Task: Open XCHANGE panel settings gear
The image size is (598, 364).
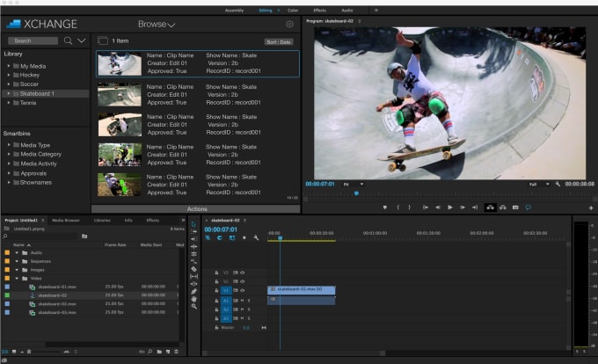Action: [290, 25]
